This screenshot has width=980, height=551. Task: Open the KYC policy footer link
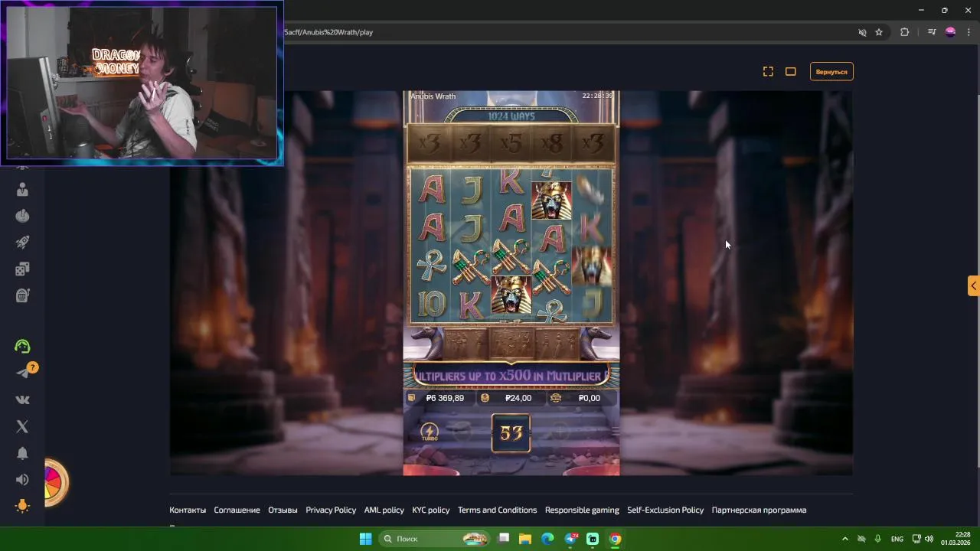431,510
